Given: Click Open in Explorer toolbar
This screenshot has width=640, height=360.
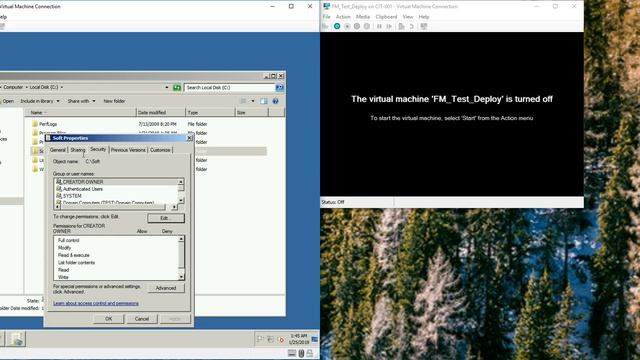Looking at the screenshot, I should (x=8, y=101).
